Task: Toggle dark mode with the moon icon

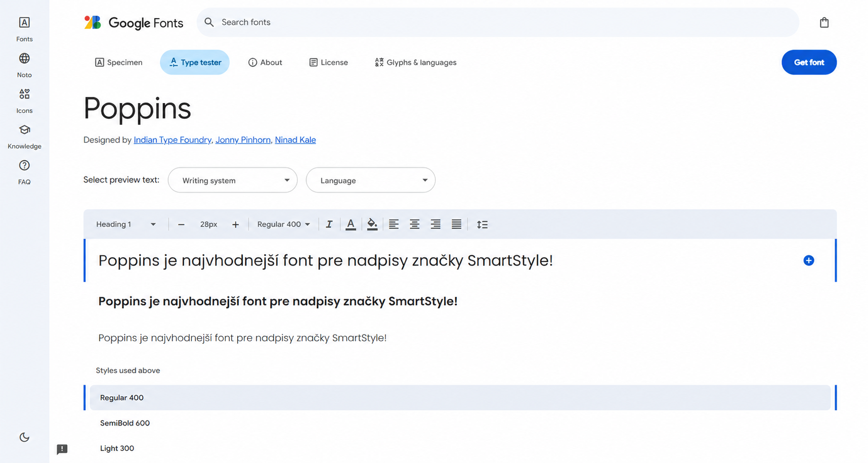Action: click(24, 437)
